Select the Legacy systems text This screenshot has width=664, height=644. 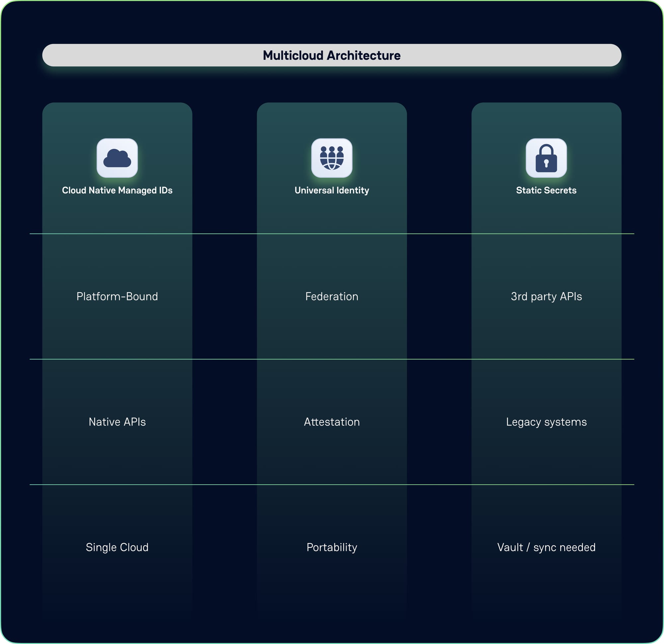click(x=546, y=422)
